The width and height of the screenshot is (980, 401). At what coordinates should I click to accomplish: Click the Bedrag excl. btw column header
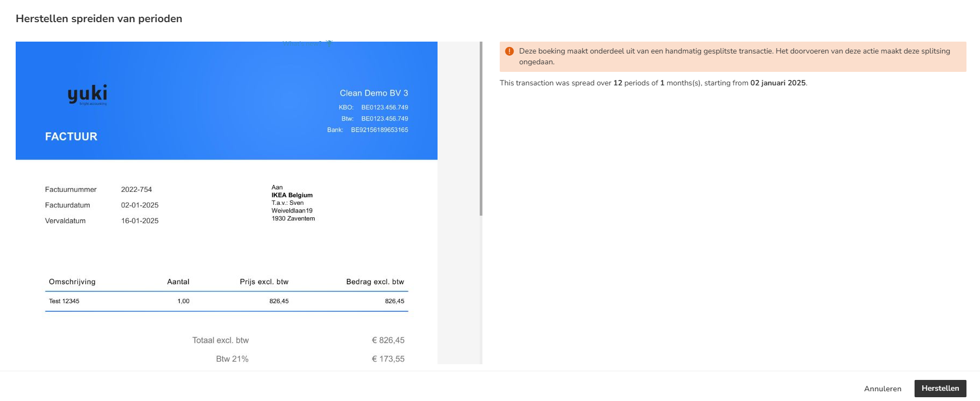tap(375, 282)
